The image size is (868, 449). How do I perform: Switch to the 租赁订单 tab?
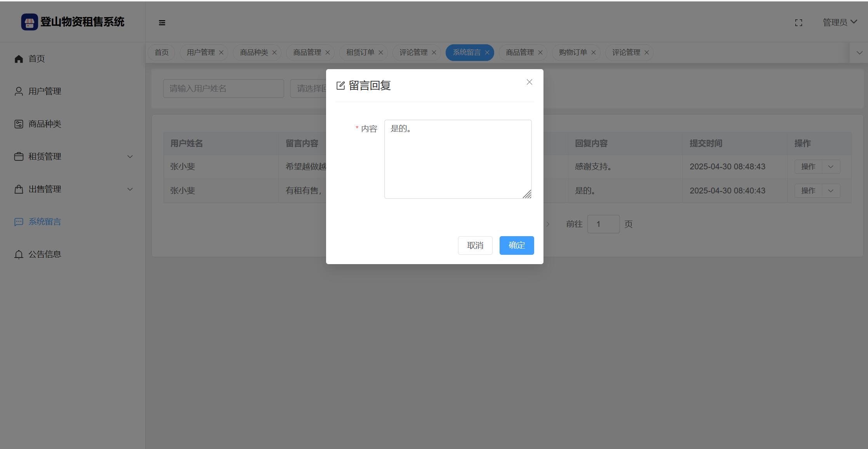tap(360, 52)
